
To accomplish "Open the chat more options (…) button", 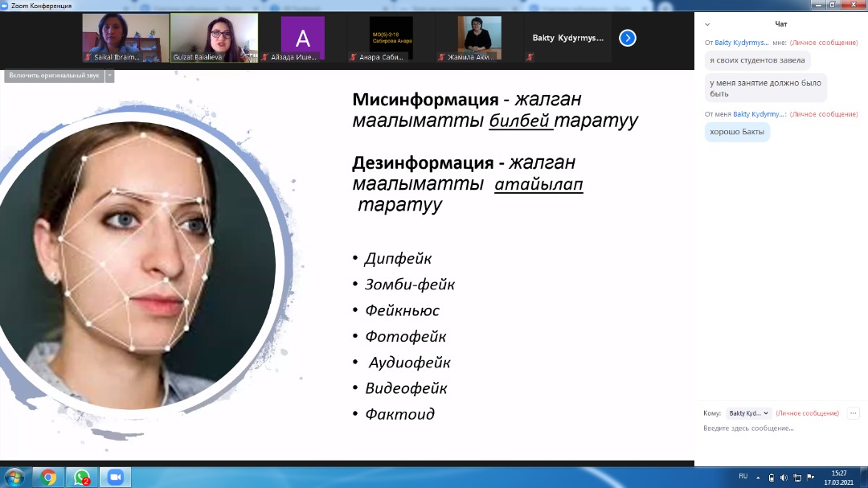I will click(x=853, y=413).
